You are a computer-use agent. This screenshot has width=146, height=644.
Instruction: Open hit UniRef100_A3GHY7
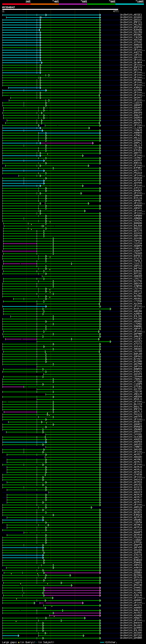(x=131, y=251)
